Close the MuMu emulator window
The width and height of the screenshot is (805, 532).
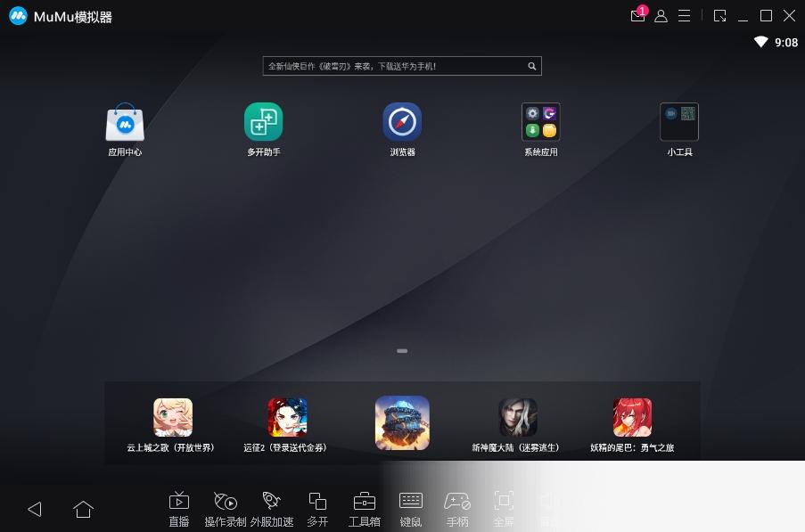[789, 16]
